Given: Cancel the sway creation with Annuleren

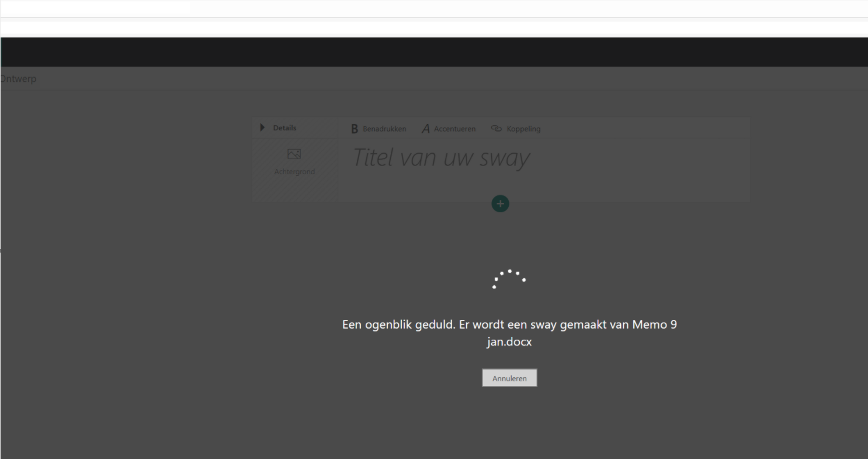Looking at the screenshot, I should click(509, 378).
